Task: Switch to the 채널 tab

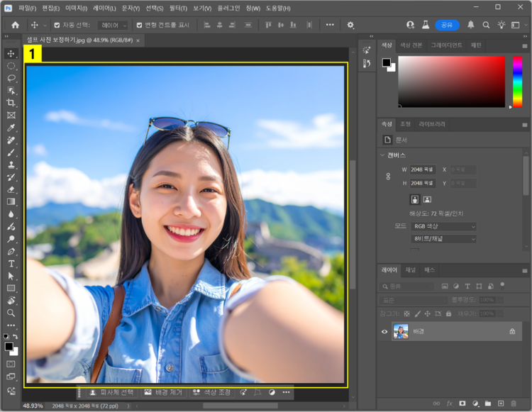Action: [x=411, y=270]
